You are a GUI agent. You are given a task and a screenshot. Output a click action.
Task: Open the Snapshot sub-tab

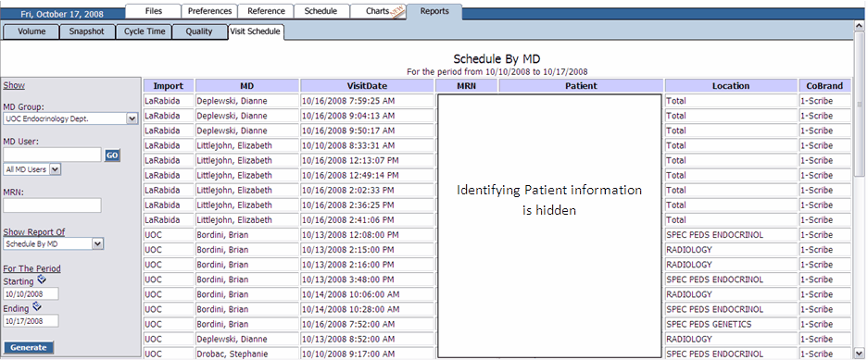point(86,31)
